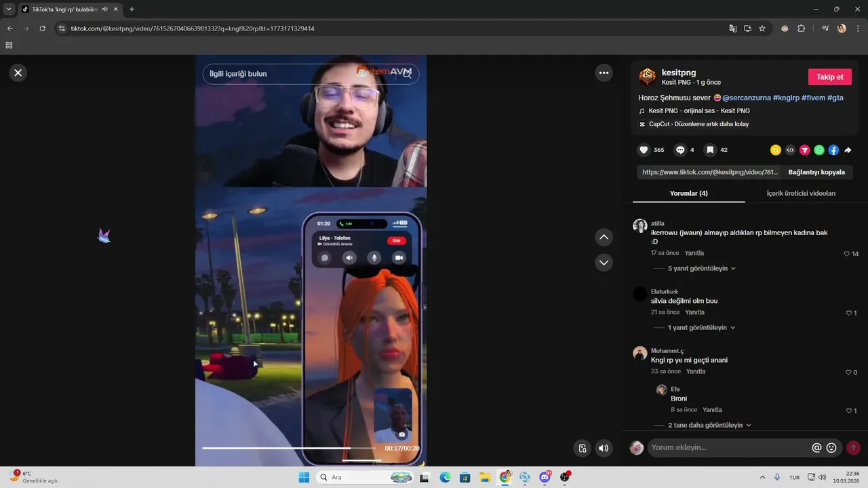Open the #gta hashtag

pyautogui.click(x=835, y=98)
